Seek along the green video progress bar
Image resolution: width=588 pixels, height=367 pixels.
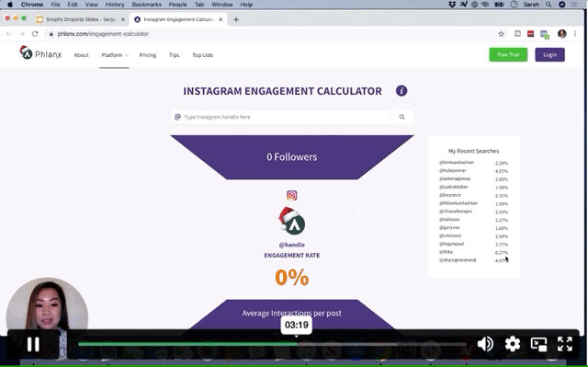pyautogui.click(x=272, y=344)
